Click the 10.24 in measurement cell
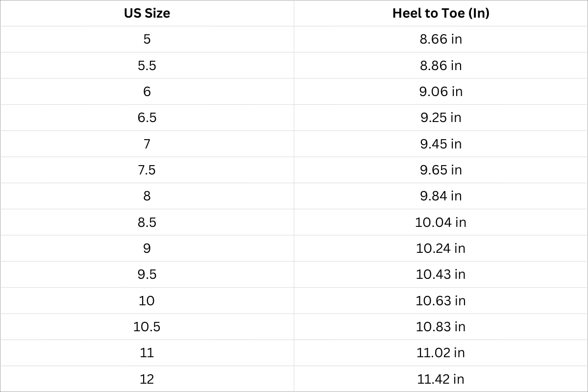Viewport: 588px width, 392px height. pyautogui.click(x=441, y=248)
